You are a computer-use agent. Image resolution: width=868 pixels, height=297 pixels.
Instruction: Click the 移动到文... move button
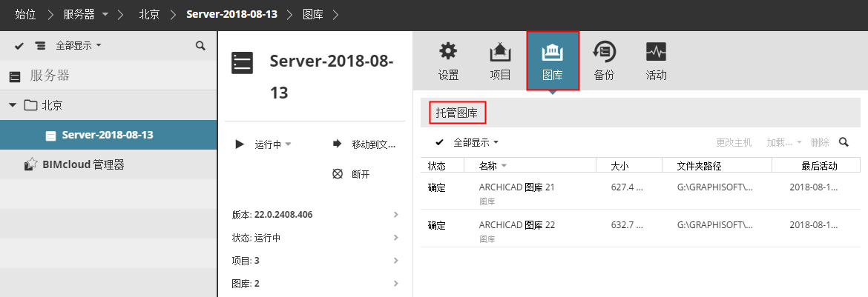(x=364, y=144)
